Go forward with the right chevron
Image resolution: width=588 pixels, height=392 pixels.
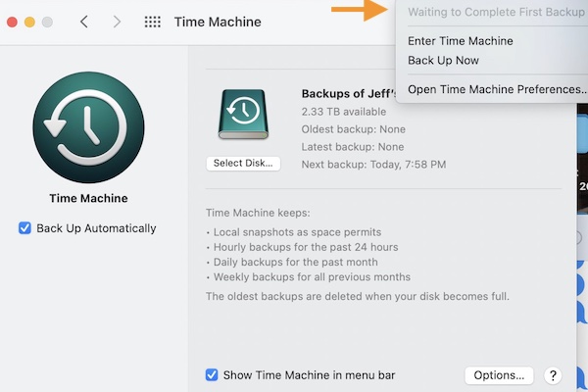click(117, 22)
